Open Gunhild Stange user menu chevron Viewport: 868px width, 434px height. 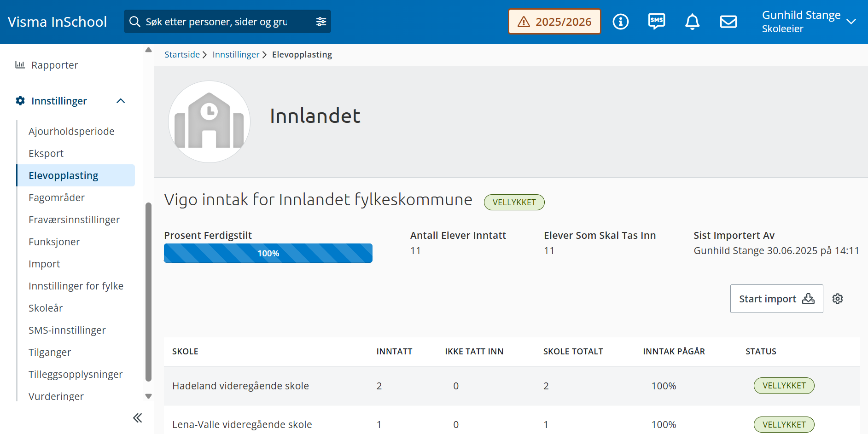pos(851,22)
